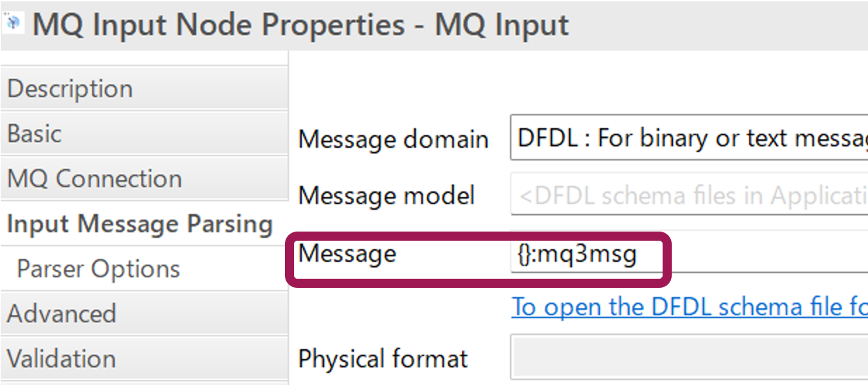Click the MQ Input Node window icon
Viewport: 868px width, 385px height.
[x=13, y=23]
